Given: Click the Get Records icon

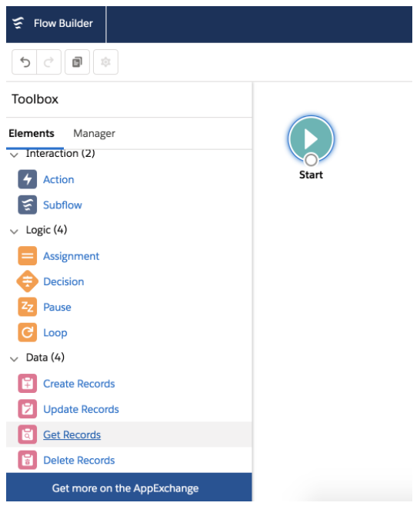Looking at the screenshot, I should coord(28,434).
